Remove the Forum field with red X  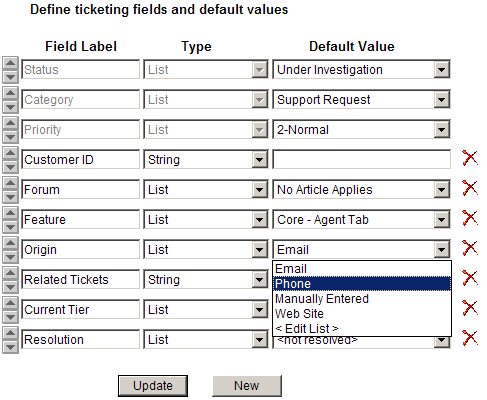click(470, 188)
